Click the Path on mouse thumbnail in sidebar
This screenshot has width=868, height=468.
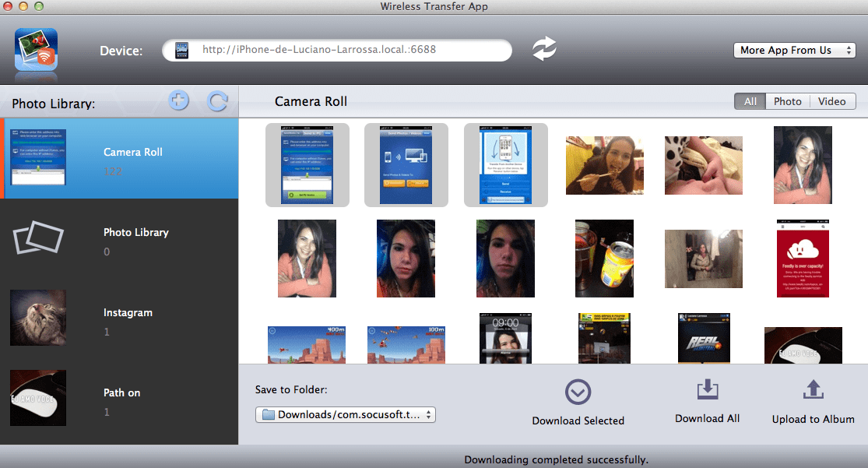pos(38,398)
